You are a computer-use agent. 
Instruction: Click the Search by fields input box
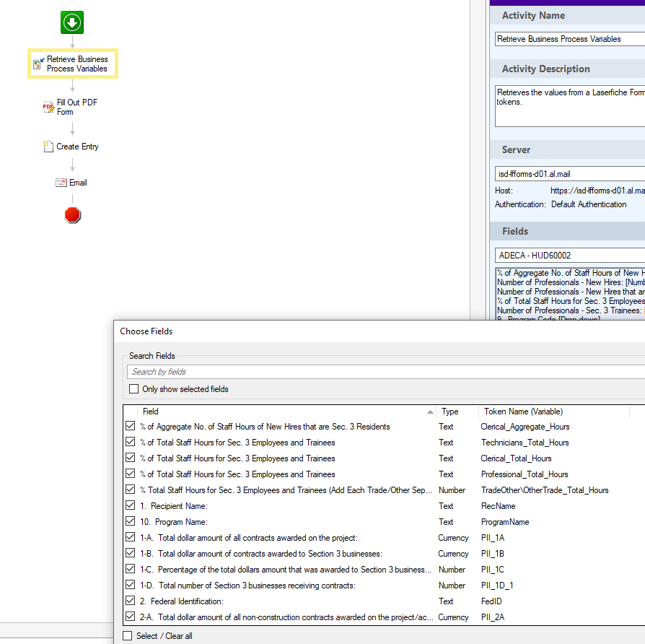(x=382, y=372)
